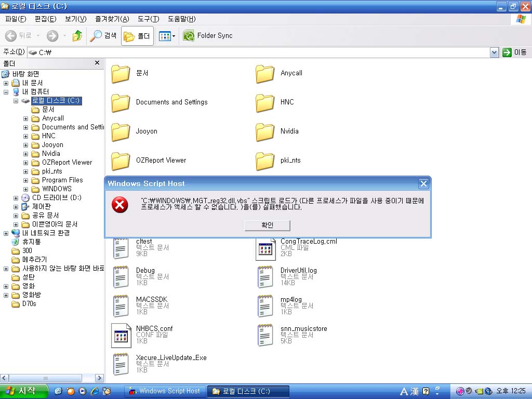
Task: Expand 내 문서 in the folder tree
Action: [6, 83]
